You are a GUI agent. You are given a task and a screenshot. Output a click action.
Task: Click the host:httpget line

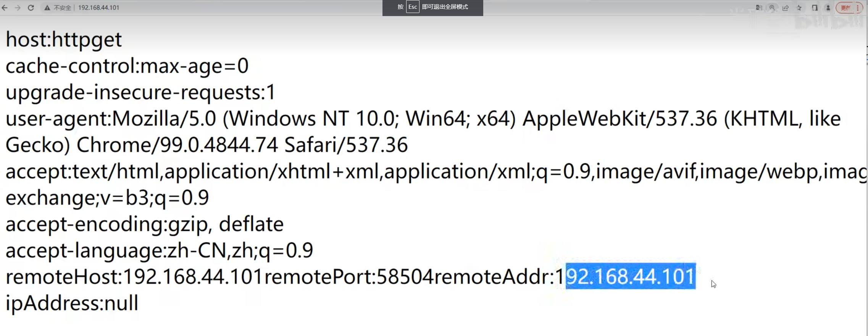pyautogui.click(x=64, y=40)
